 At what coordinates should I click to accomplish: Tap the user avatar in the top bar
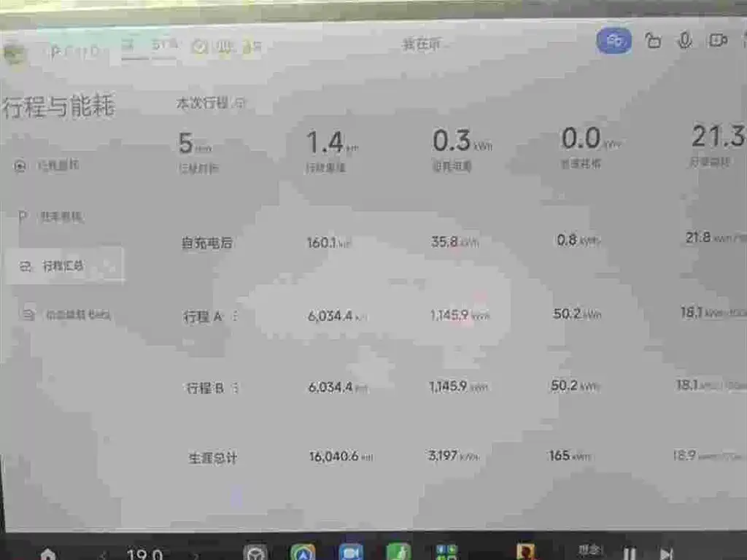pos(15,53)
